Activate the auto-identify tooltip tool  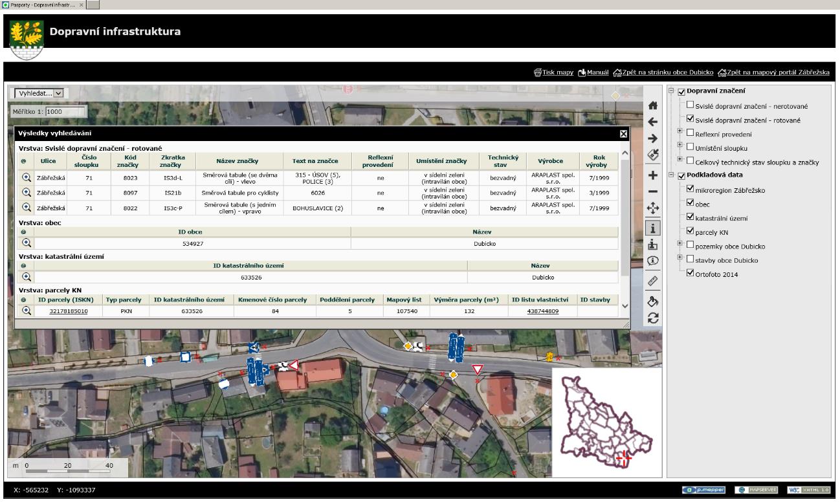653,259
